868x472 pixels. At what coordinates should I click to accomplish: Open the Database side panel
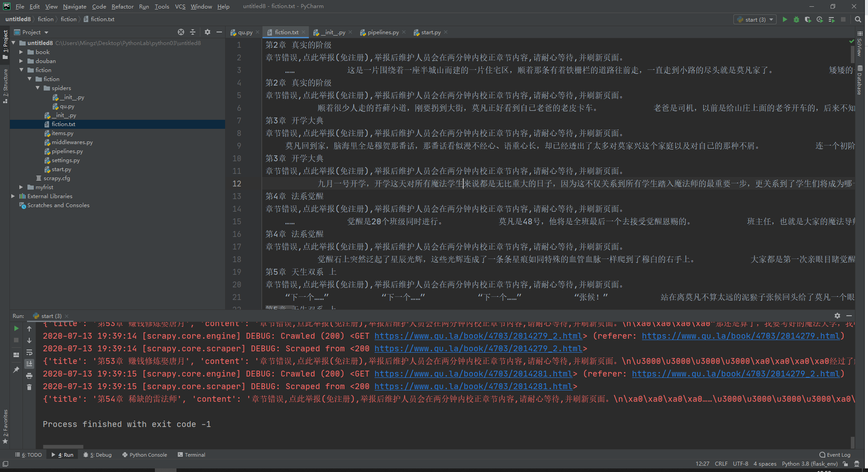pos(859,80)
